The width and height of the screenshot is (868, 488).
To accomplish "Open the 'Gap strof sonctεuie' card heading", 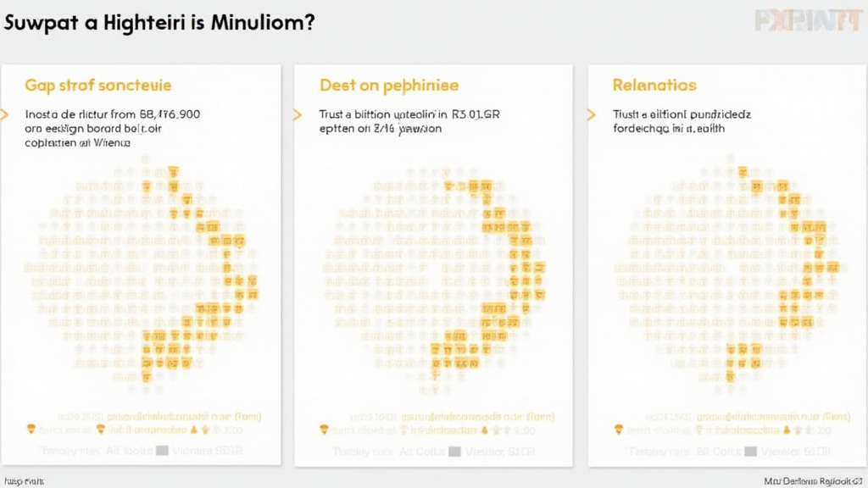I will [98, 86].
